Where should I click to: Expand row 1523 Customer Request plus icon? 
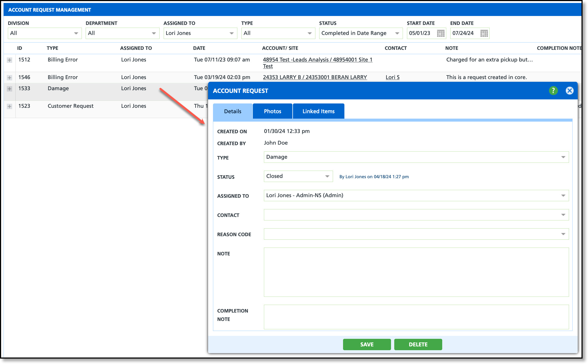(9, 106)
